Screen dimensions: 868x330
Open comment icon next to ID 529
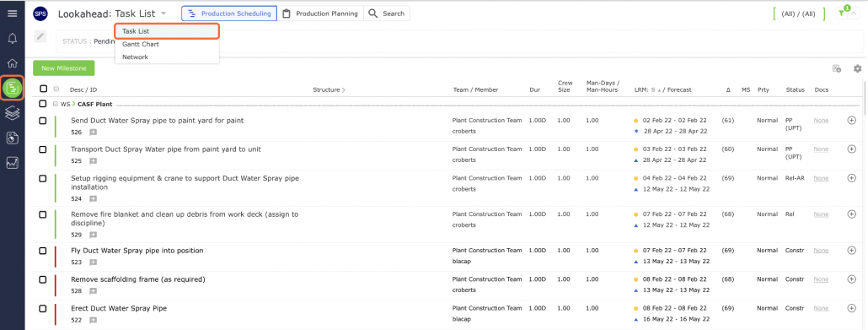tap(93, 235)
